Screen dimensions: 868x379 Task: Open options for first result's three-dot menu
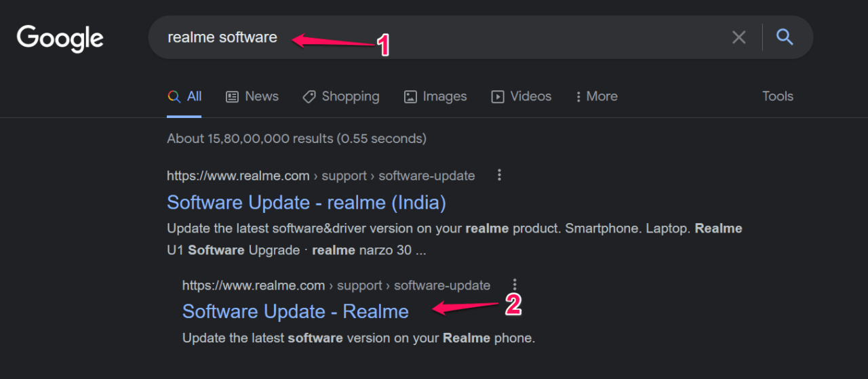click(x=500, y=175)
